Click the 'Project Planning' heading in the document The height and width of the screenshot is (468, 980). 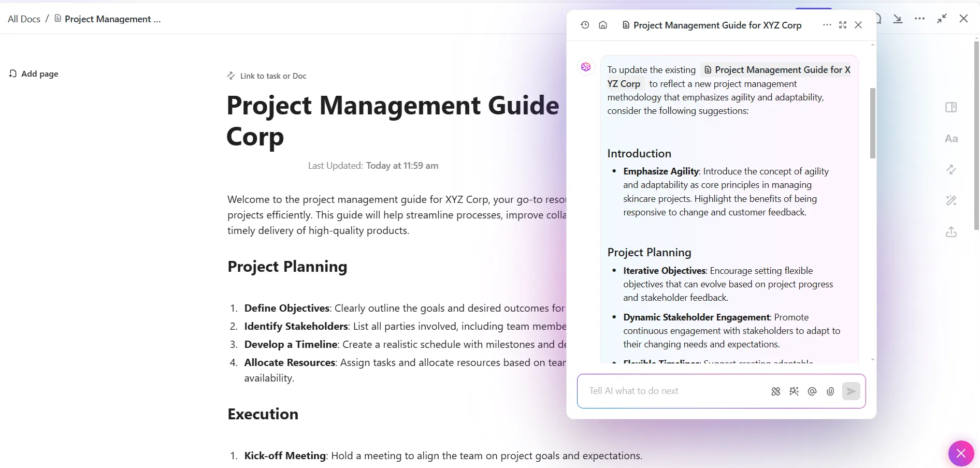click(287, 267)
